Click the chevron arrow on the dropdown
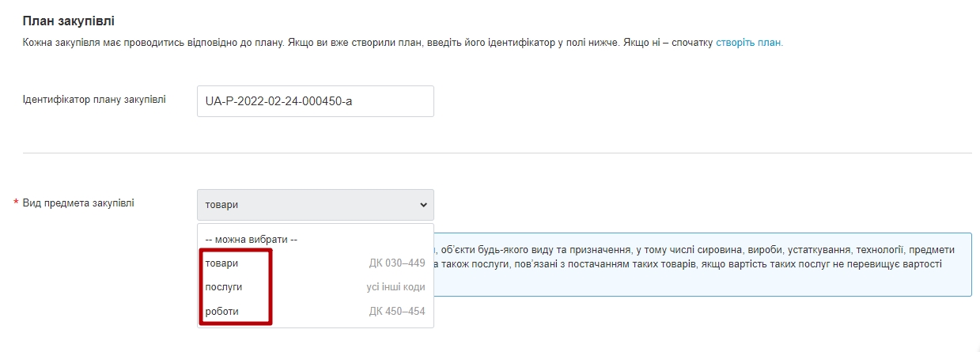This screenshot has height=352, width=980. 421,205
